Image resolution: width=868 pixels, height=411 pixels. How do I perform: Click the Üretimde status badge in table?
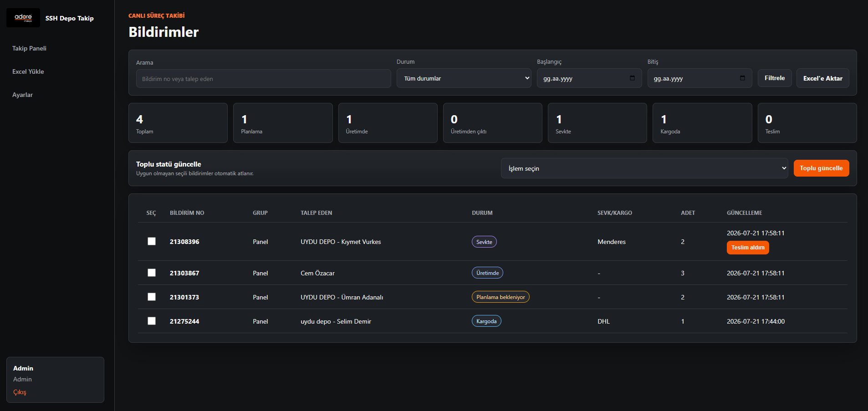pyautogui.click(x=487, y=273)
